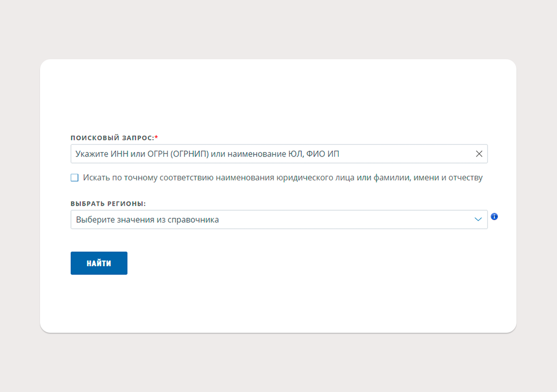Click into the ИНН or ОГРН search box
This screenshot has height=392, width=557.
pos(279,153)
